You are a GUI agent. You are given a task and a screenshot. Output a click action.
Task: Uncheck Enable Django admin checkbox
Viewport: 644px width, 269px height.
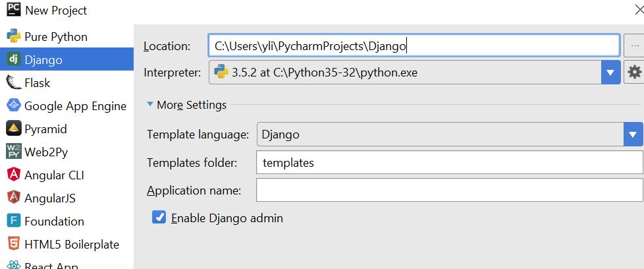point(159,217)
